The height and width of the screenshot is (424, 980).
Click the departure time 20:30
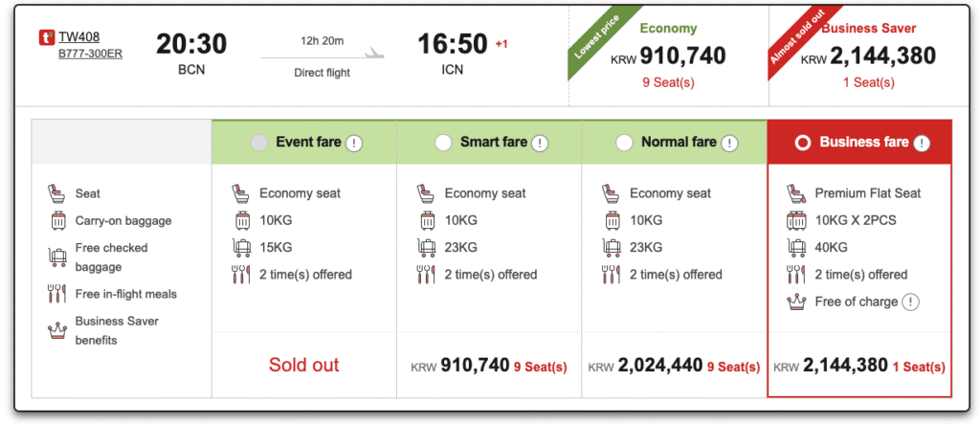click(191, 44)
